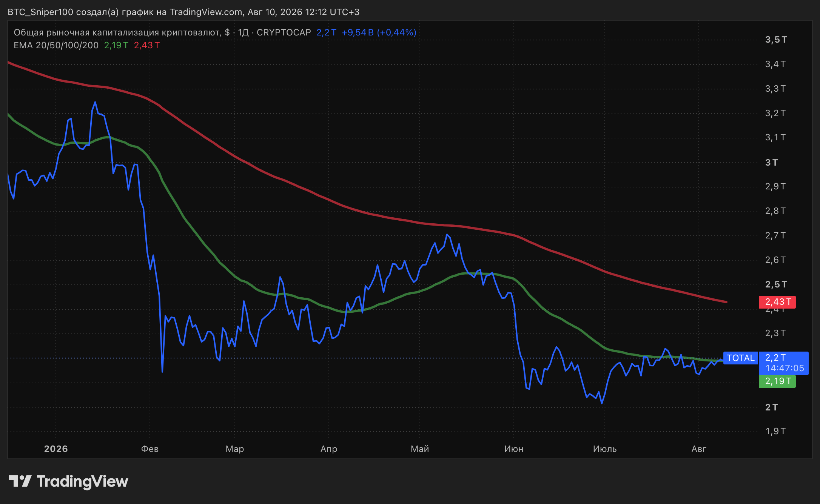Click the red 2,43 T value in EMA legend
Image resolution: width=820 pixels, height=504 pixels.
pyautogui.click(x=147, y=45)
